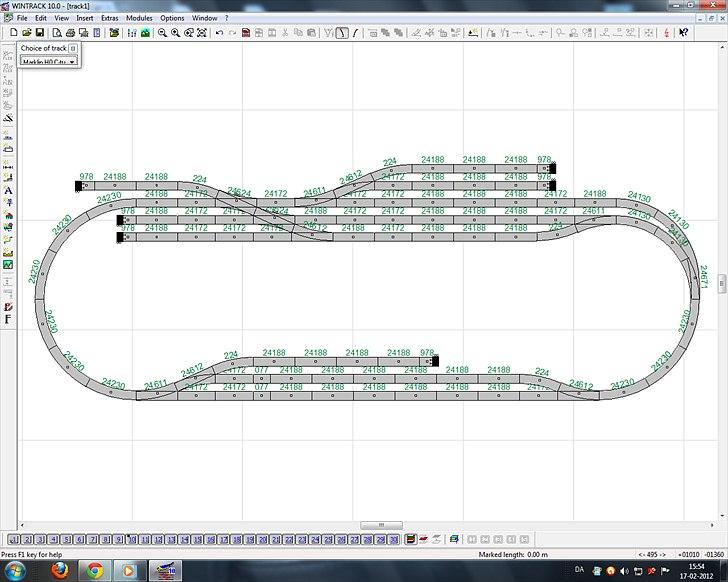
Task: Click the horizontal scrollbar thumb
Action: tap(379, 525)
